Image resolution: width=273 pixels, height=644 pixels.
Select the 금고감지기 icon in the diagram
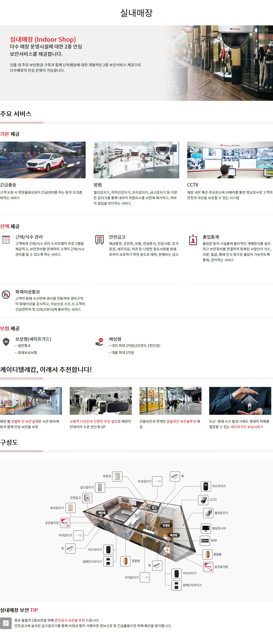point(100,488)
